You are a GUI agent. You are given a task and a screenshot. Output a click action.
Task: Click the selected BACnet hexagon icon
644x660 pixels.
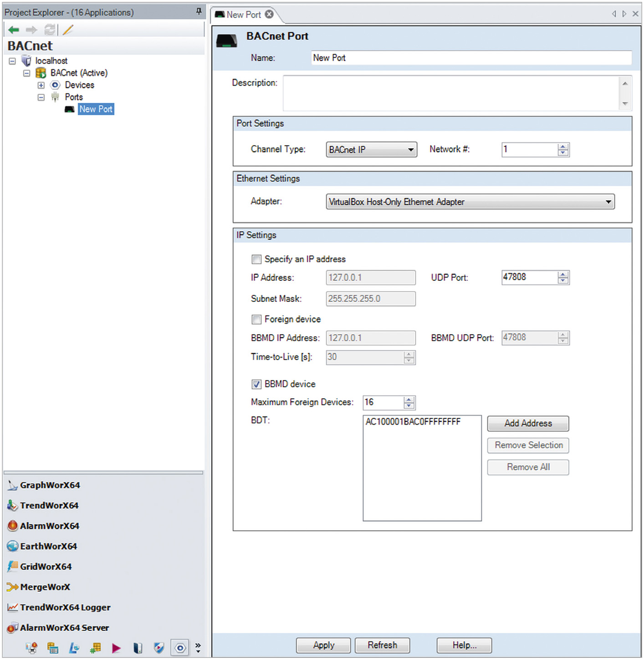pos(180,648)
